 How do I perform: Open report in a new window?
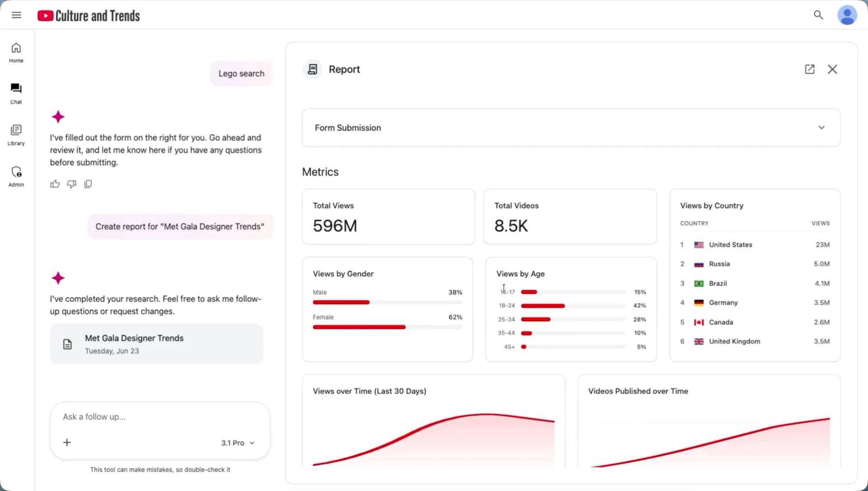tap(810, 69)
